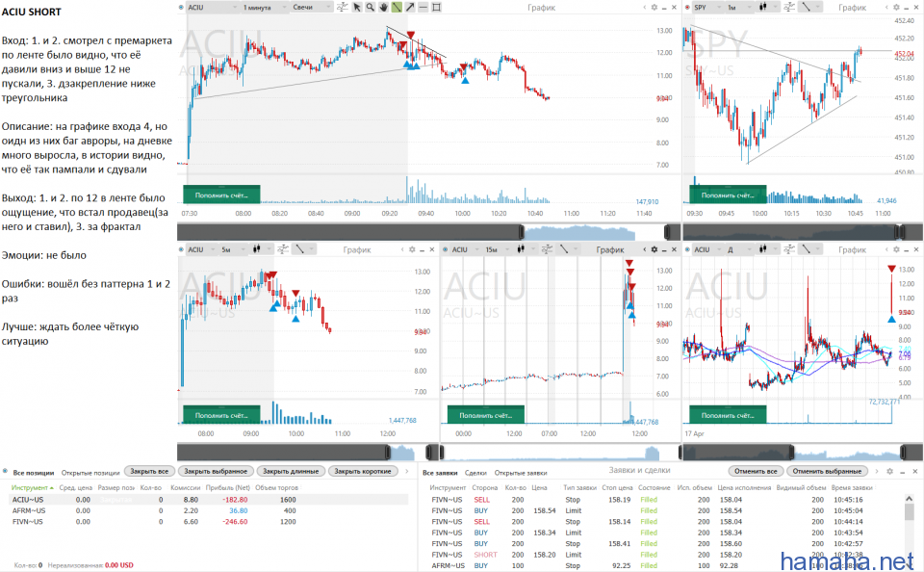Expand more position actions chevron after 'Закрыть короткие'
The image size is (924, 572).
point(406,471)
